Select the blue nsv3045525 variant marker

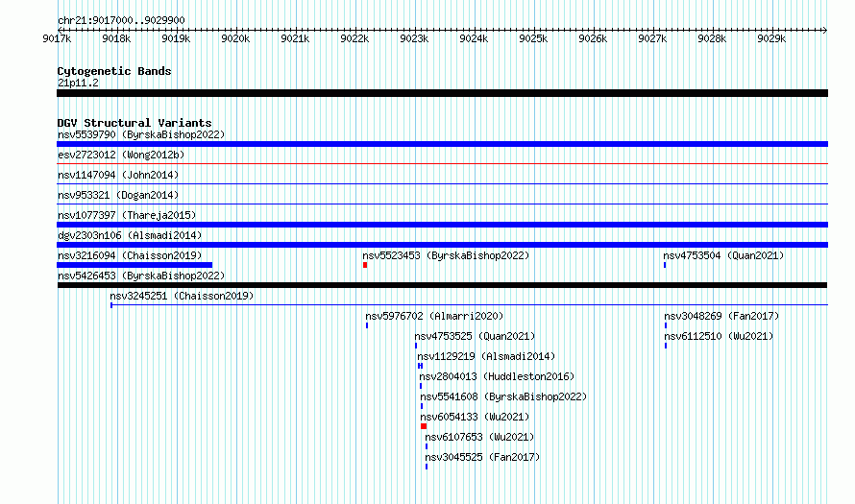tap(427, 467)
